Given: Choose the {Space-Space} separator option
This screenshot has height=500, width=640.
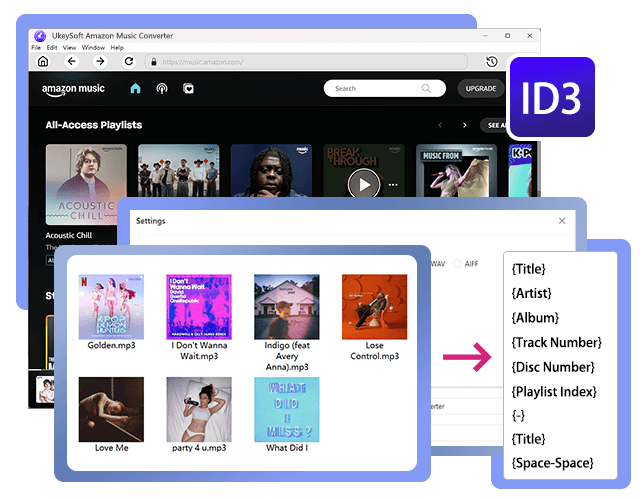Looking at the screenshot, I should 553,463.
